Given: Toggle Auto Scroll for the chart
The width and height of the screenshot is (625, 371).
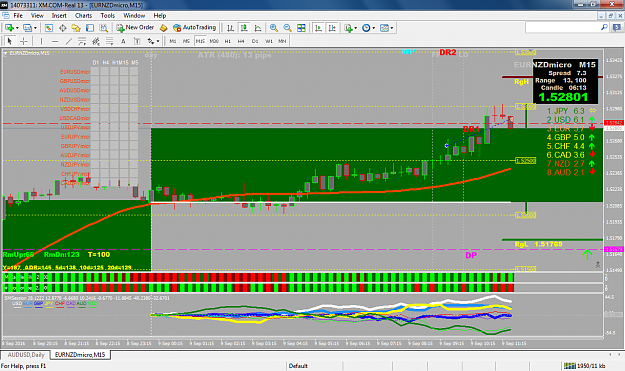Looking at the screenshot, I should pyautogui.click(x=318, y=28).
